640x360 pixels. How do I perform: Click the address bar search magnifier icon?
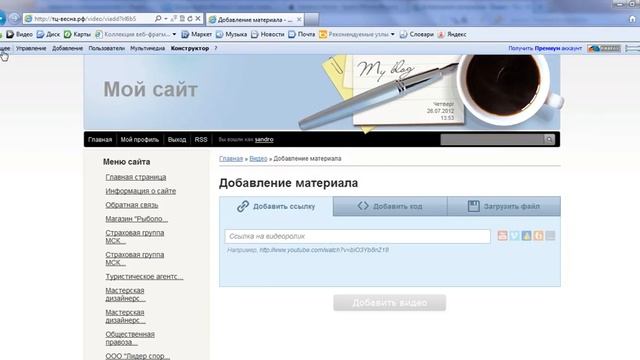point(158,19)
